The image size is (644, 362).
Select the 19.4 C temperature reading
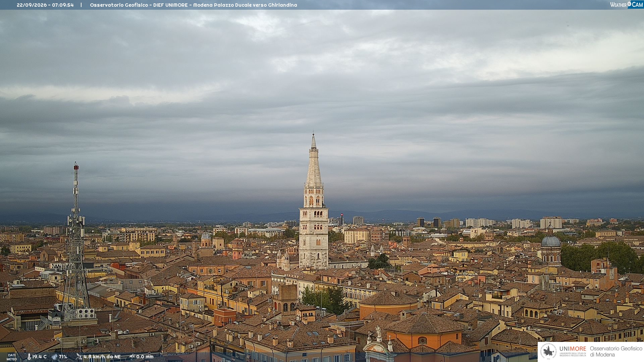(x=40, y=357)
